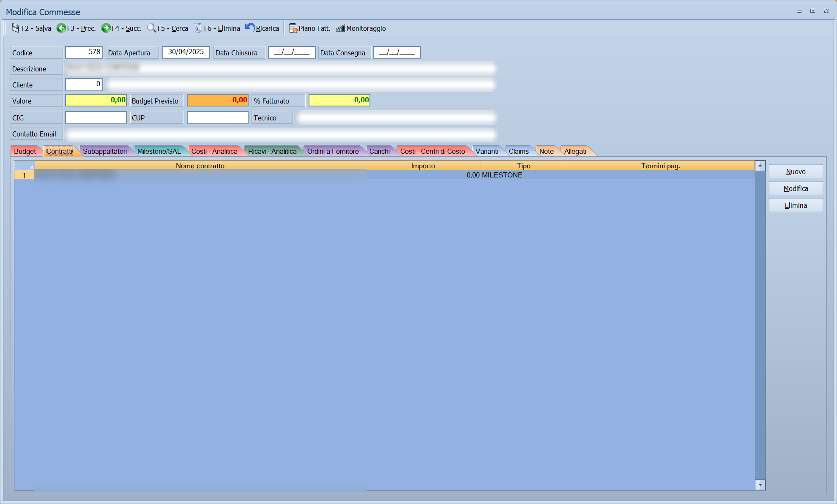Switch to the Budget tab
This screenshot has height=504, width=837.
click(25, 151)
